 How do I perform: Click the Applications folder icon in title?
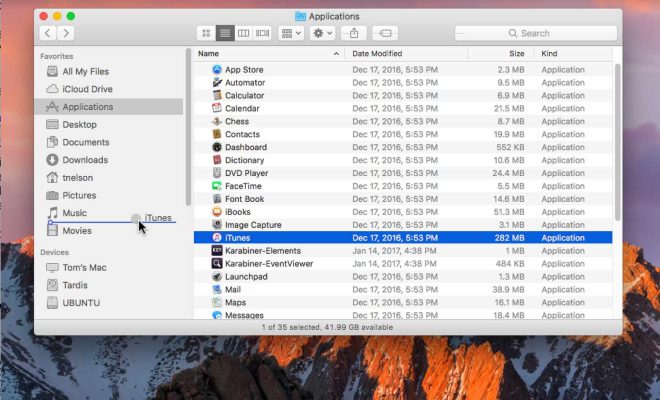click(x=301, y=16)
